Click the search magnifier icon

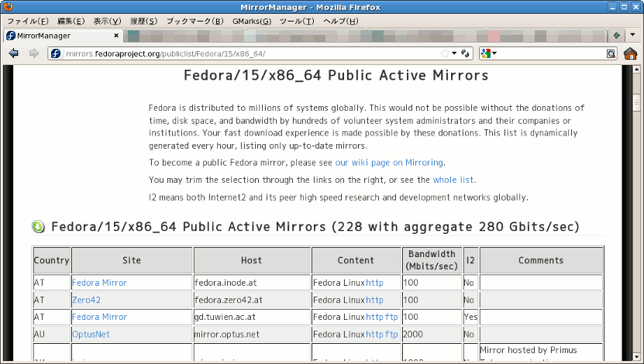pyautogui.click(x=611, y=53)
